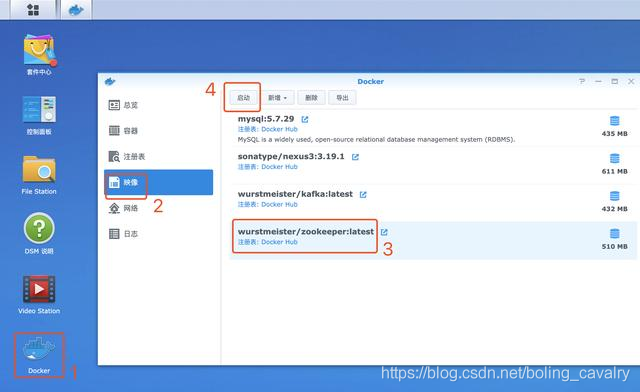The height and width of the screenshot is (392, 640).
Task: Click the 432 MB size text
Action: pyautogui.click(x=614, y=209)
